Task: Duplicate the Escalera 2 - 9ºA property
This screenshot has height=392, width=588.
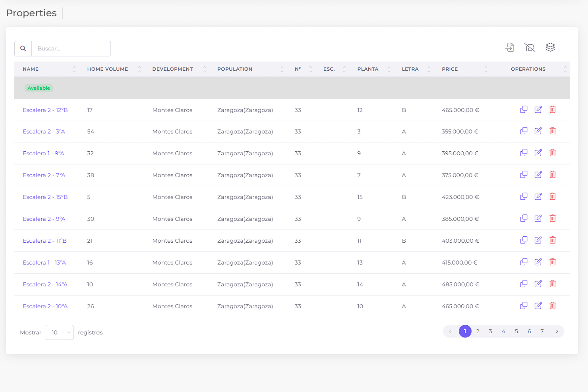Action: coord(524,218)
